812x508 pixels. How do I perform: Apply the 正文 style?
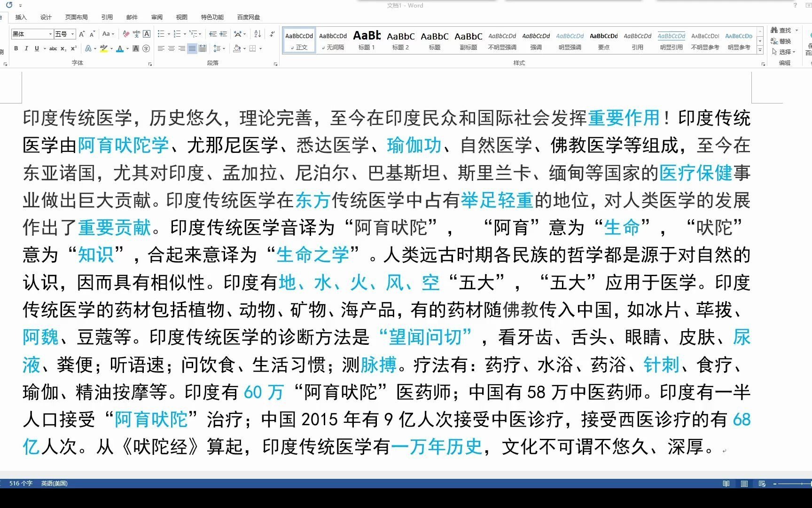299,40
